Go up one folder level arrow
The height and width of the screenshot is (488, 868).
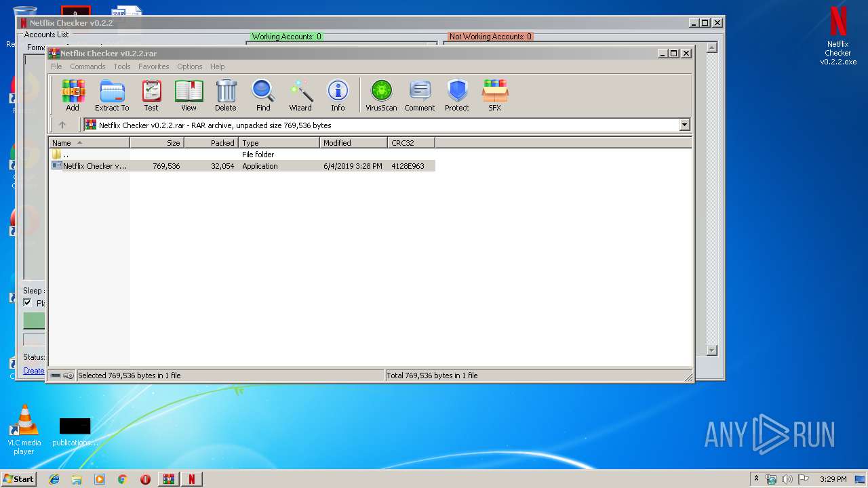62,125
